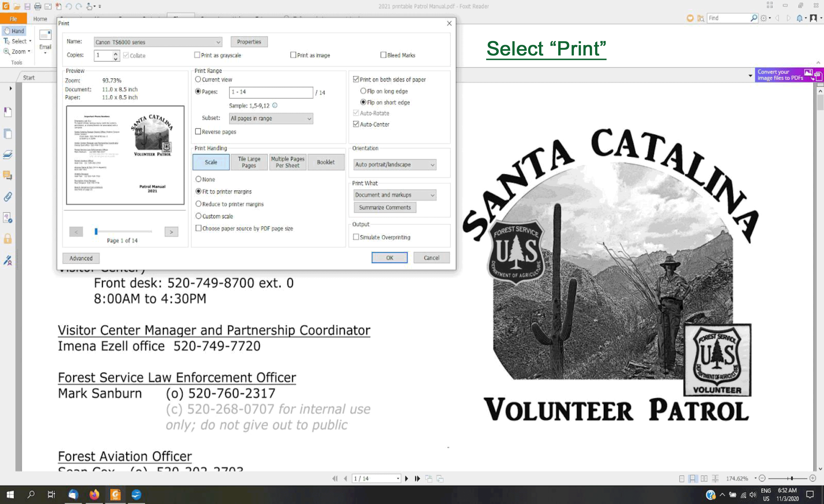The height and width of the screenshot is (504, 824).
Task: Open the Action Center notification icon
Action: [x=810, y=494]
